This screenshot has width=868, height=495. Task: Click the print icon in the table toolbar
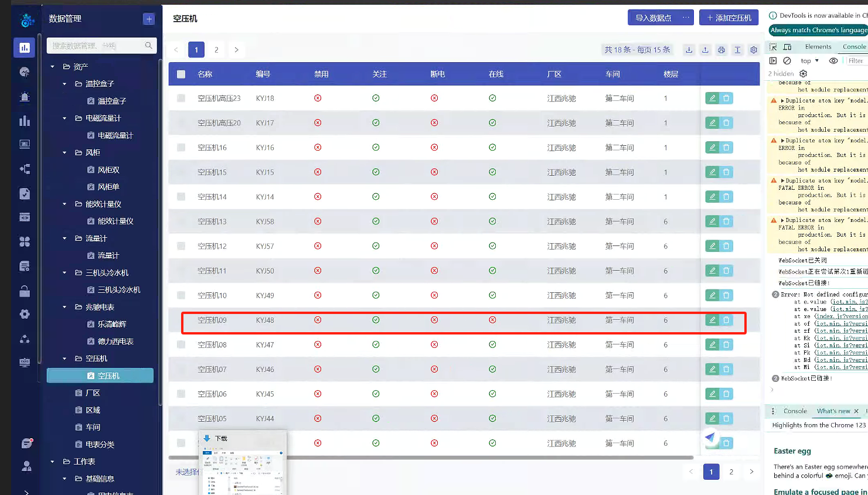point(721,50)
